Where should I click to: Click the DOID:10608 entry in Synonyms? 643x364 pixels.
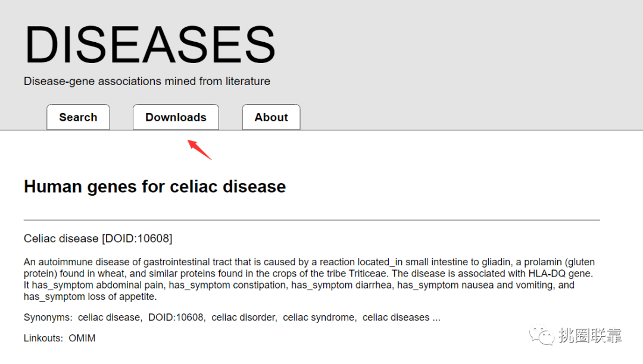tap(176, 318)
